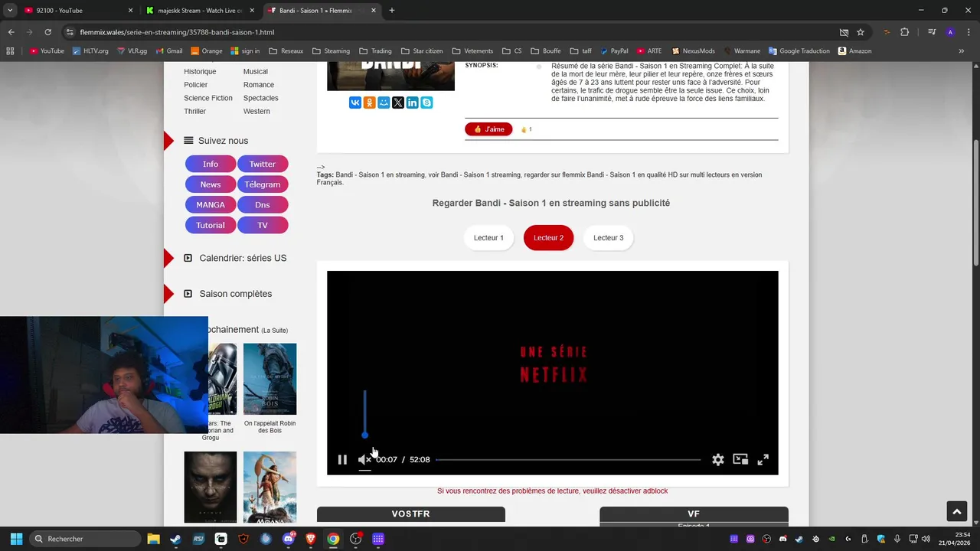The width and height of the screenshot is (980, 551).
Task: Open the Télegram pill button
Action: tap(263, 184)
